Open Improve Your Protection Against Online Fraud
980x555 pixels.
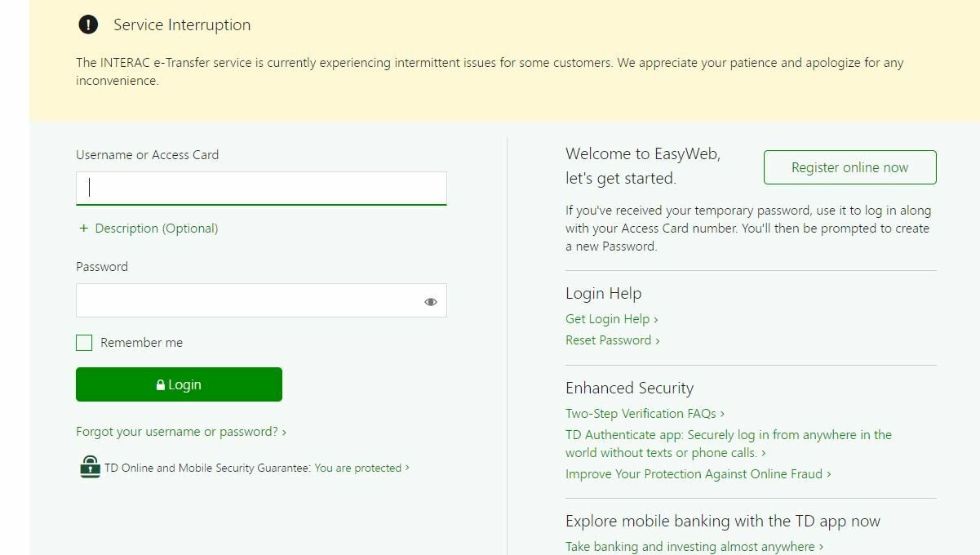point(698,474)
